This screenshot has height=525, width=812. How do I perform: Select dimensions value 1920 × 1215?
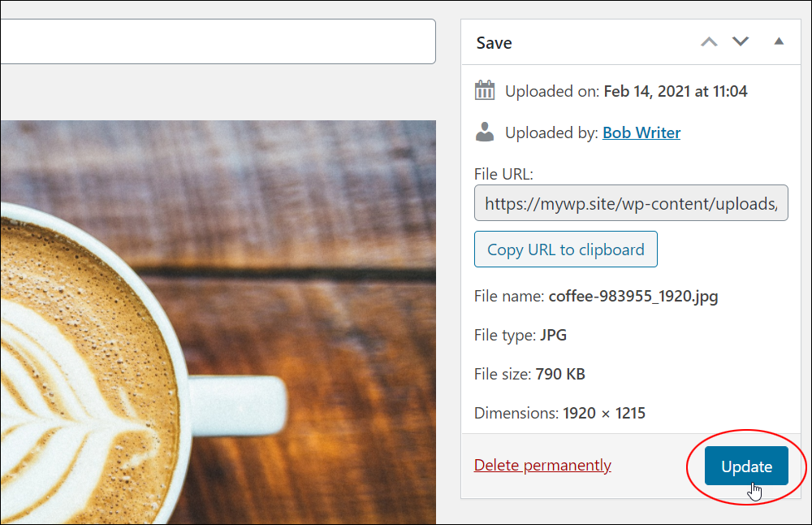click(x=604, y=413)
